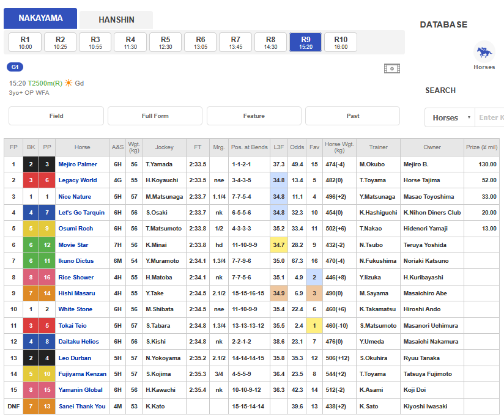
Task: Click the orange 34.9 L3F cell
Action: pyautogui.click(x=279, y=293)
